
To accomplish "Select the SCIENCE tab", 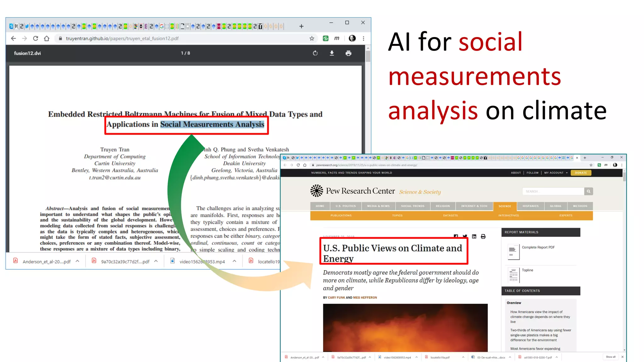I will 505,206.
